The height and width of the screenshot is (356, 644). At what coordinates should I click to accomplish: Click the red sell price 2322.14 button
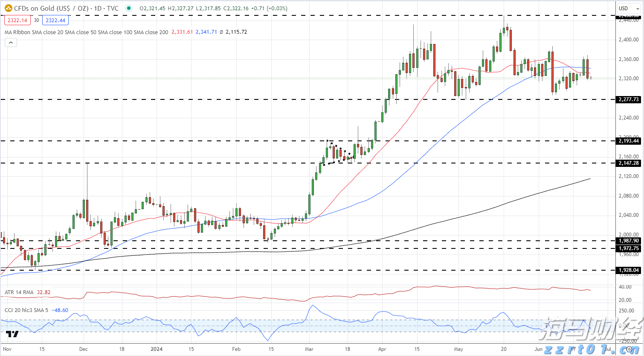coord(17,20)
